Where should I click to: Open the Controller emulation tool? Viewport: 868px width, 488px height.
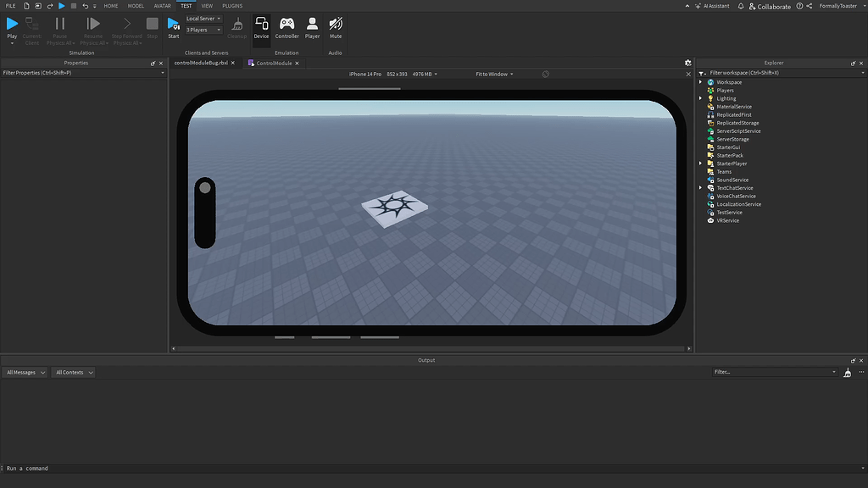pyautogui.click(x=287, y=26)
